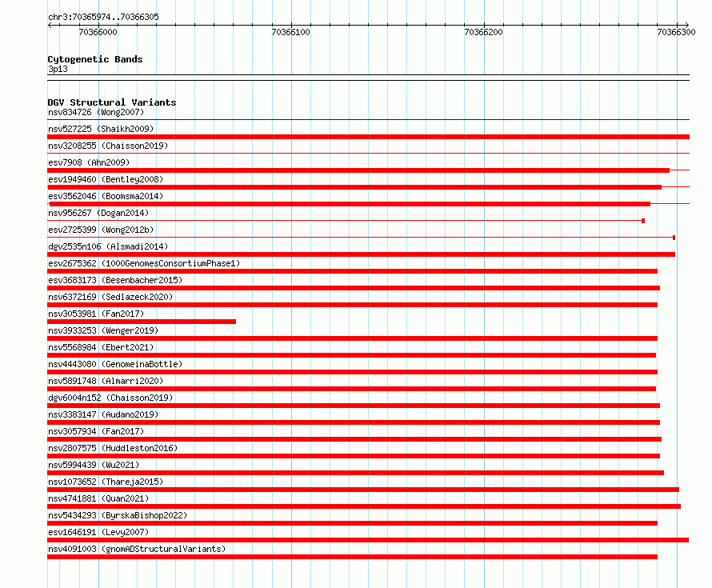Screen dimensions: 712x588
Task: Select variant label nsv3383147 (Audano2019)
Action: click(103, 414)
